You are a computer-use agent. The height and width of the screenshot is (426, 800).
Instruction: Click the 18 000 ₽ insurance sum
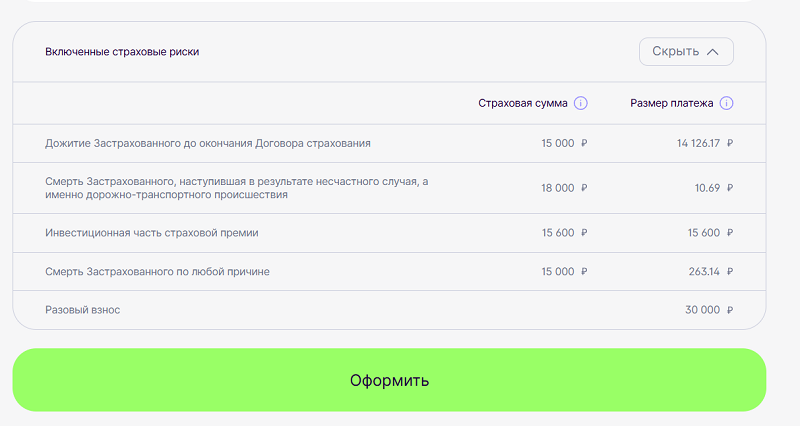(564, 188)
